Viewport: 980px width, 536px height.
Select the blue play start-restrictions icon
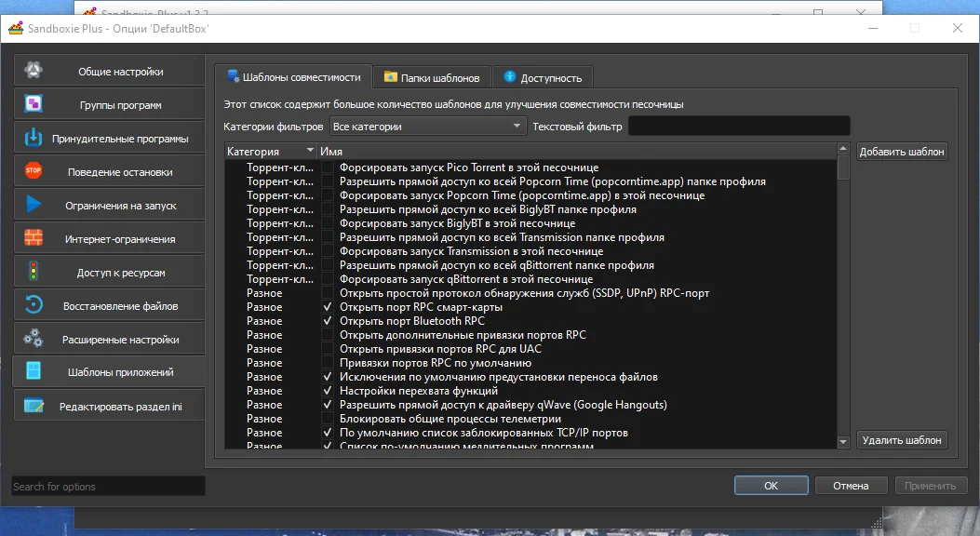(x=34, y=204)
